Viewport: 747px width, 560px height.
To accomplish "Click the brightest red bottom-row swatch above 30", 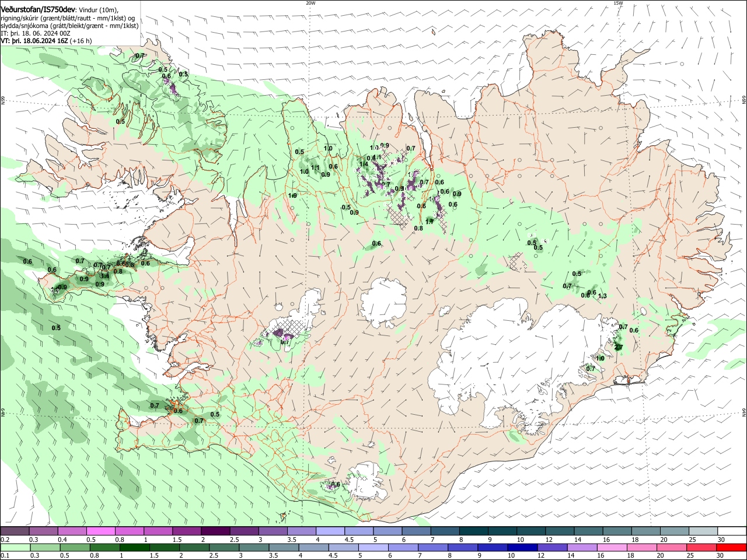I will (x=731, y=548).
